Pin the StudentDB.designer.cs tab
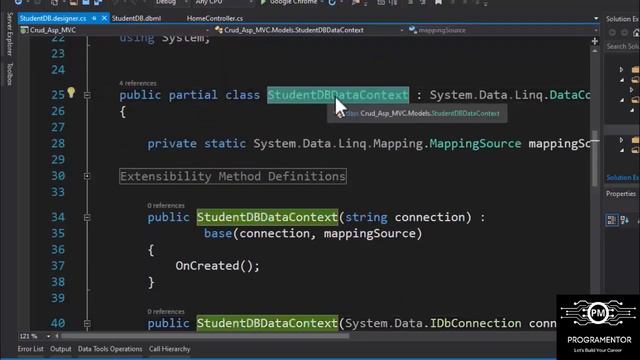Viewport: 640px width, 360px height. click(94, 18)
